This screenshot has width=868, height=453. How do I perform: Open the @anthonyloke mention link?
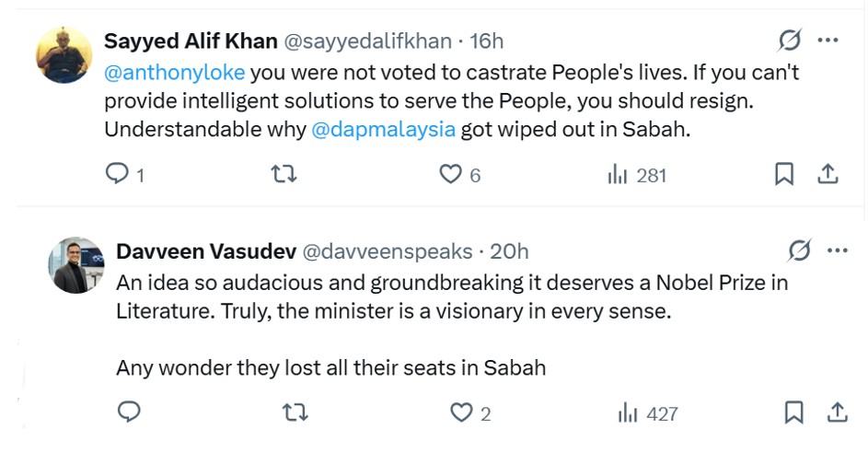click(x=174, y=72)
